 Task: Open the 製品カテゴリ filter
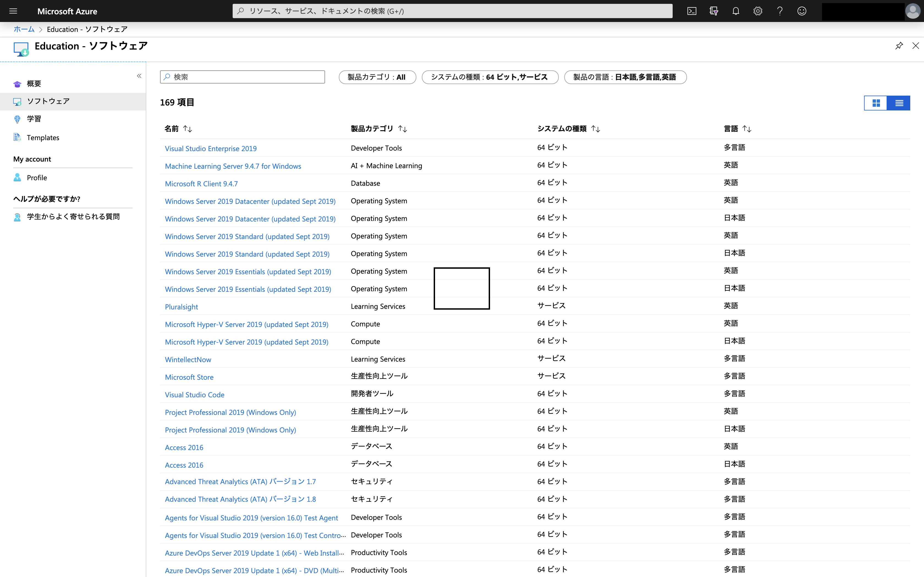pyautogui.click(x=377, y=77)
